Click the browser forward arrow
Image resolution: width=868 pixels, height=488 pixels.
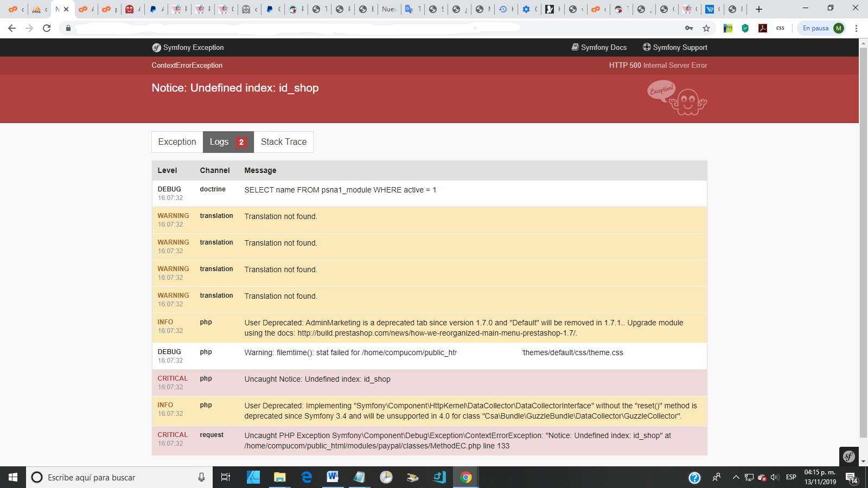point(29,28)
